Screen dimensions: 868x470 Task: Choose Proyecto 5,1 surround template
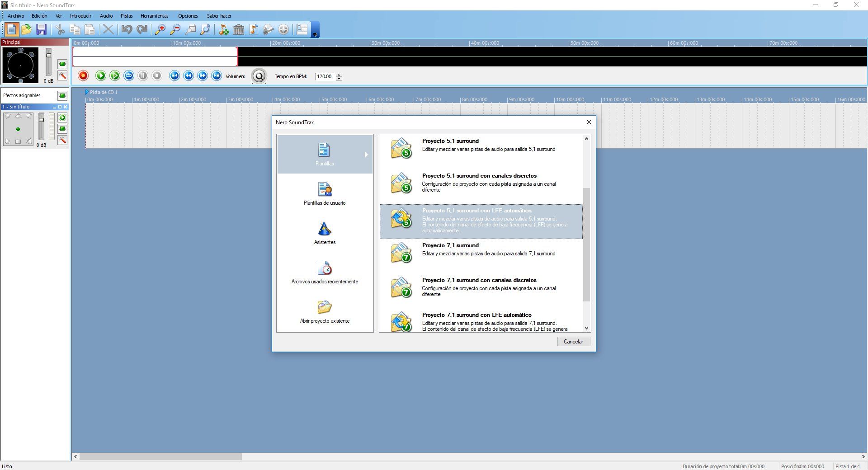[x=481, y=152]
